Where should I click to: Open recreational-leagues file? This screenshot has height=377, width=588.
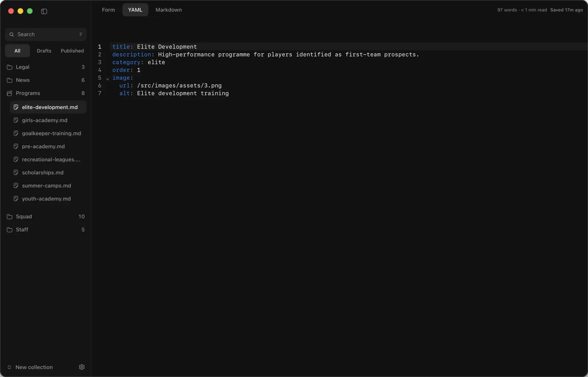pyautogui.click(x=48, y=159)
